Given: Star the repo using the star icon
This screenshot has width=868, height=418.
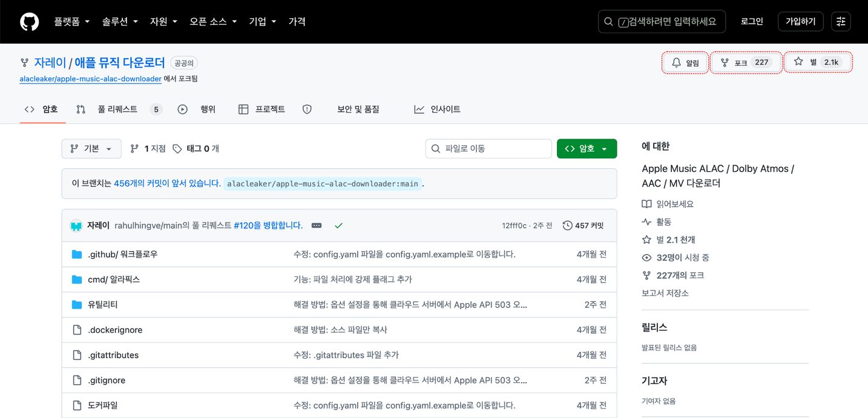Looking at the screenshot, I should 798,62.
